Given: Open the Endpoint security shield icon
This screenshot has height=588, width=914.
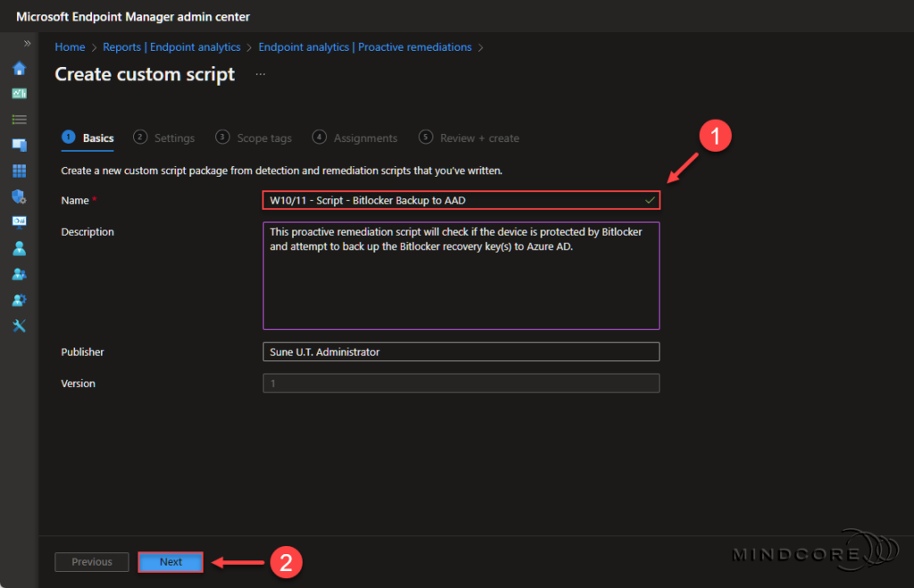Looking at the screenshot, I should pos(18,196).
